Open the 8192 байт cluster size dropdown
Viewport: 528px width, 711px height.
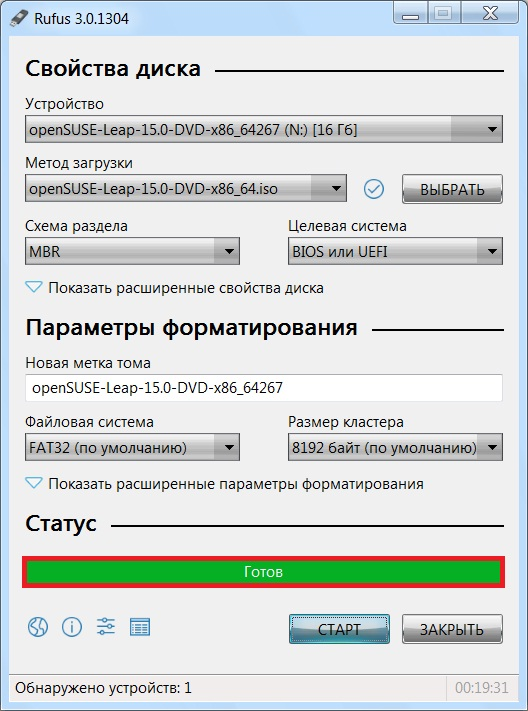pos(395,448)
